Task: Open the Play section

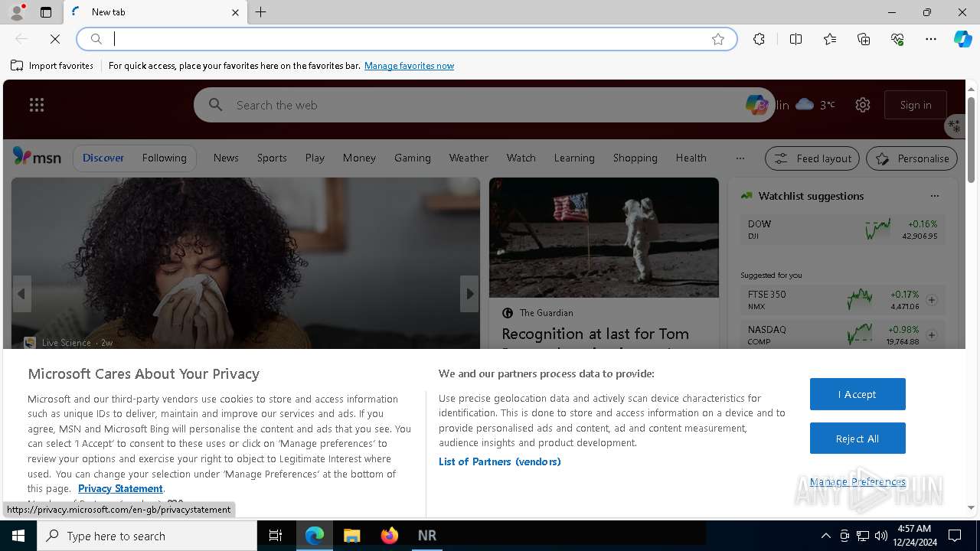Action: point(315,158)
